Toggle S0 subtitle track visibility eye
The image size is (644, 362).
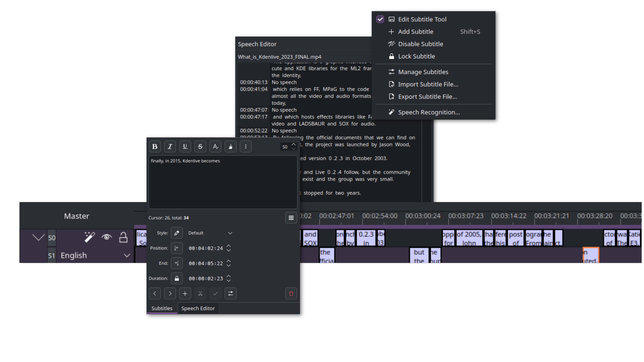(106, 237)
